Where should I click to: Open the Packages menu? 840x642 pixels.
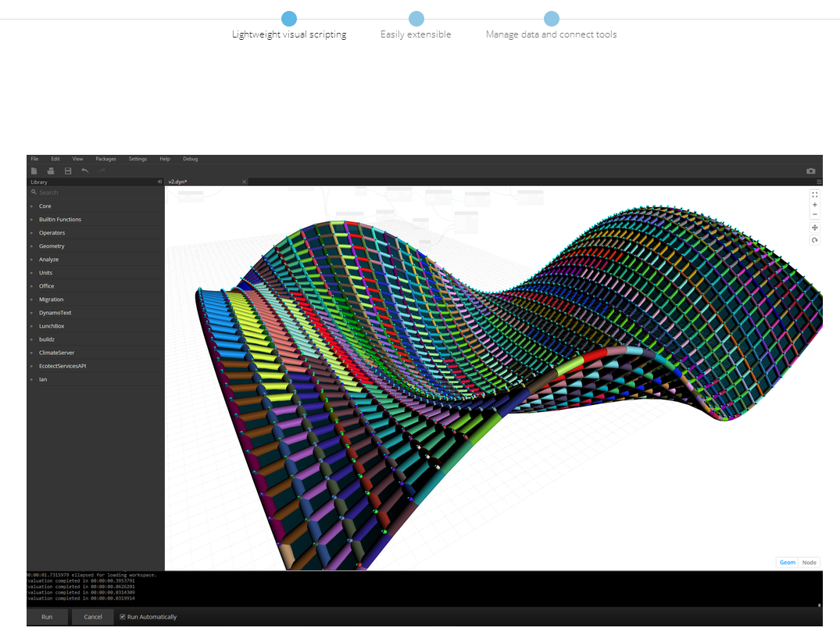pos(105,160)
